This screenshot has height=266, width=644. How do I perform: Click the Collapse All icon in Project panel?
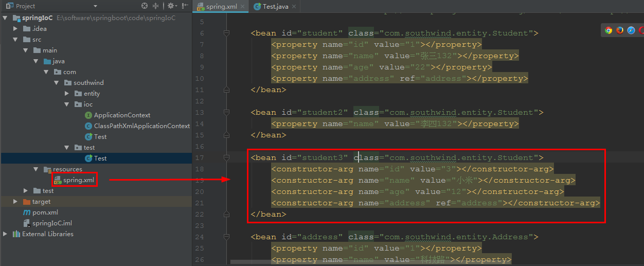[155, 6]
